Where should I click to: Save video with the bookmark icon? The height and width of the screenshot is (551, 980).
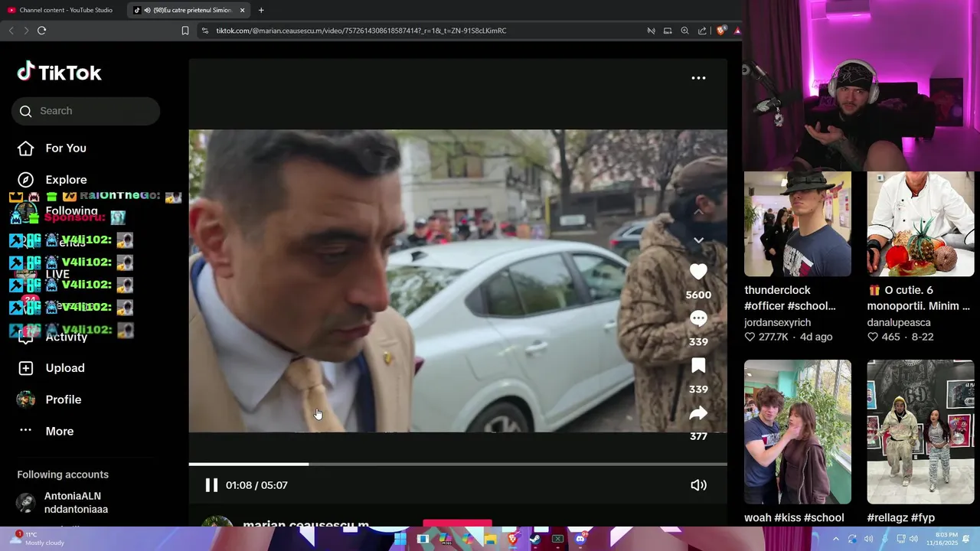698,366
